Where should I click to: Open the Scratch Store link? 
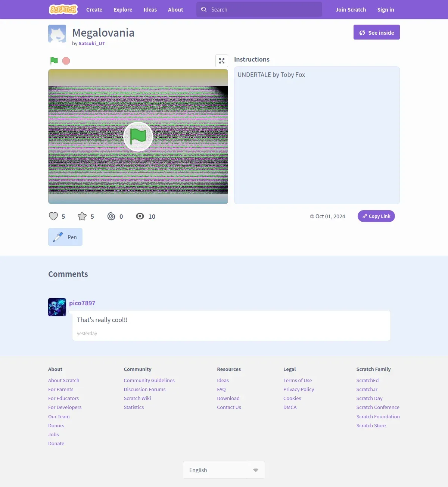(371, 425)
